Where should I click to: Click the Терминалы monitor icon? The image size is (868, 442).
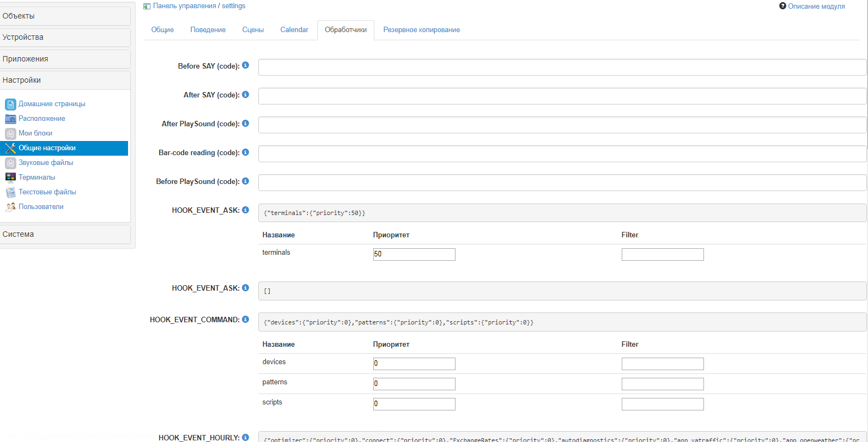[10, 177]
